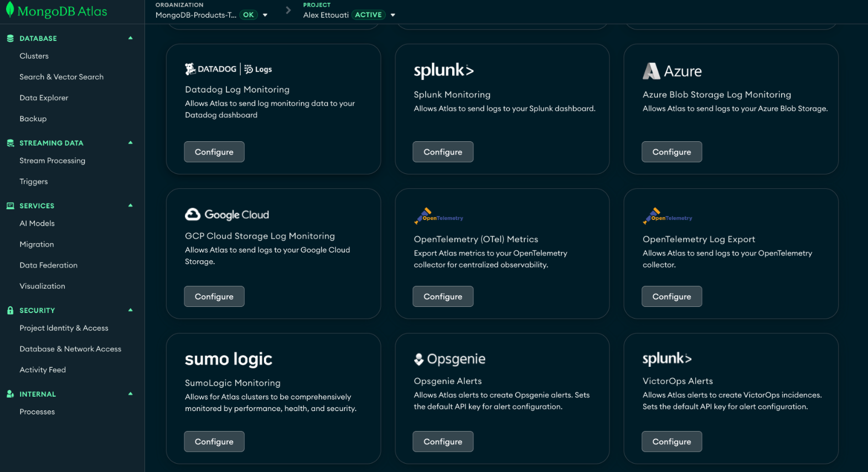This screenshot has width=868, height=472.
Task: Go to Search & Vector Search
Action: (x=61, y=77)
